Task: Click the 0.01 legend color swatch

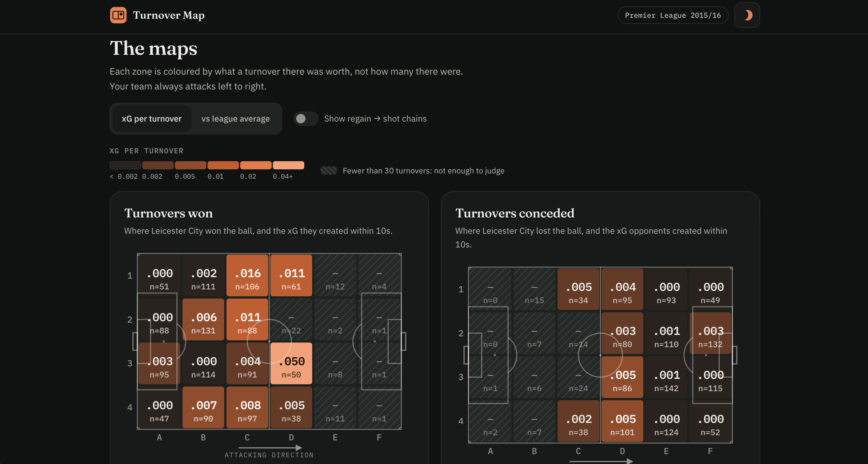Action: [223, 165]
